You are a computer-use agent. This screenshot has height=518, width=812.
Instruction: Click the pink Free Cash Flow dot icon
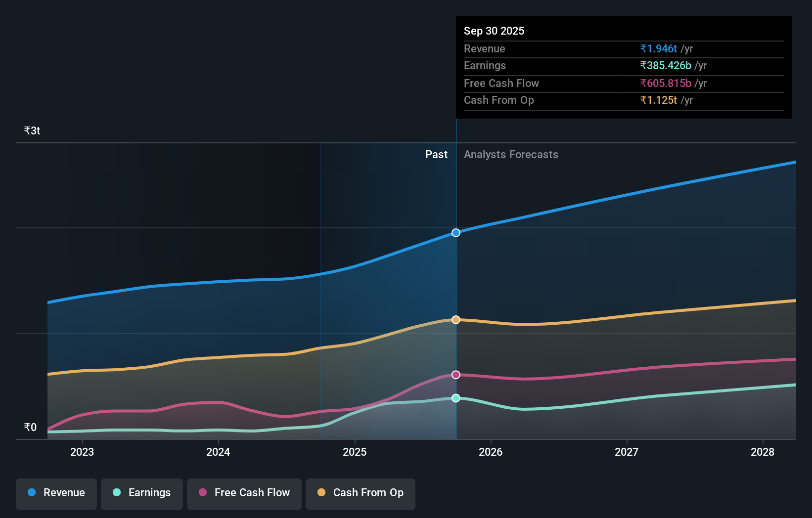(x=203, y=493)
